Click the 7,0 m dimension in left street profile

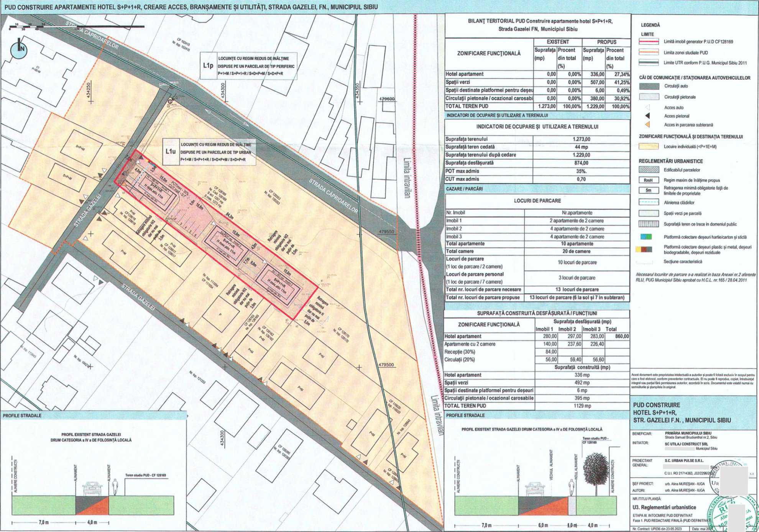pyautogui.click(x=44, y=522)
